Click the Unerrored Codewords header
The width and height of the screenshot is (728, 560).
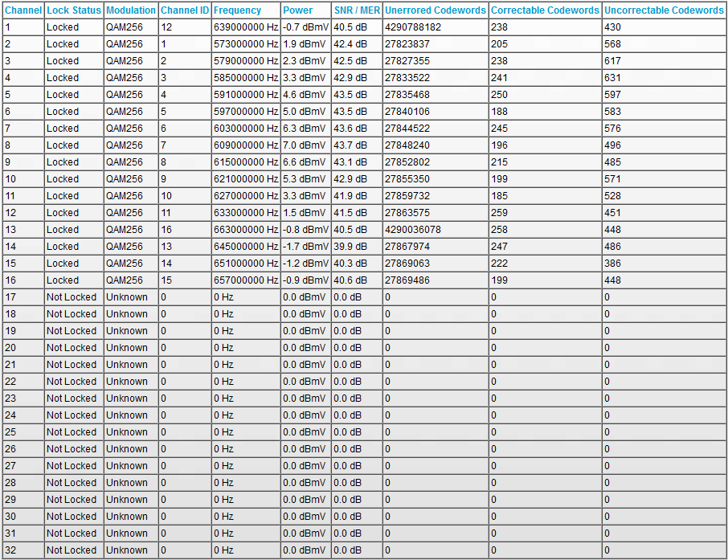(x=435, y=10)
